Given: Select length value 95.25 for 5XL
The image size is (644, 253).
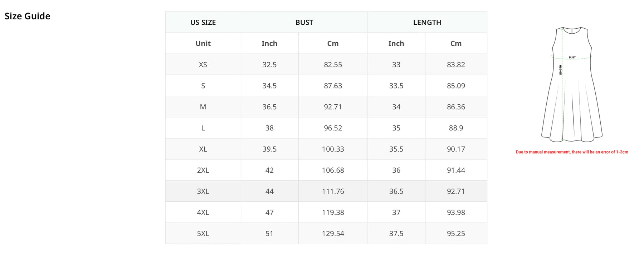Looking at the screenshot, I should tap(456, 234).
